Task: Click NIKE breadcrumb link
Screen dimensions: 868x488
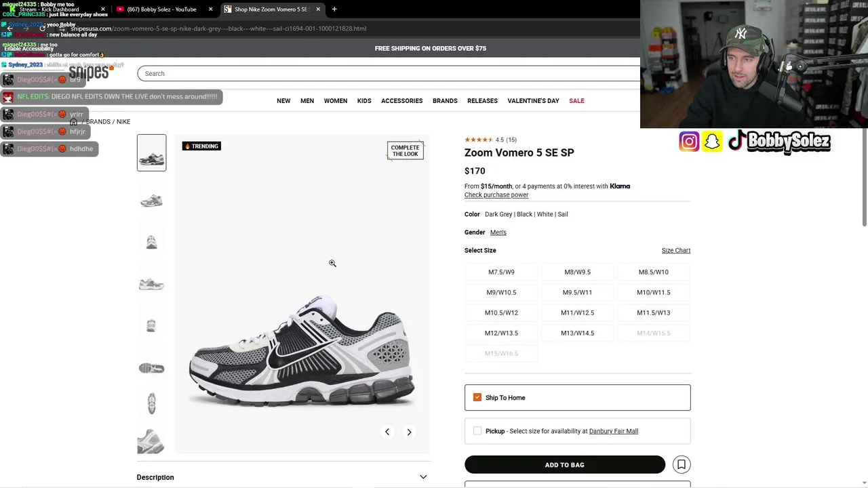Action: [123, 122]
